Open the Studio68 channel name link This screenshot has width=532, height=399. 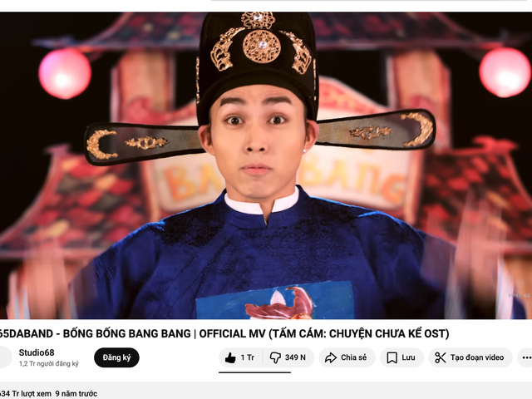tap(37, 352)
